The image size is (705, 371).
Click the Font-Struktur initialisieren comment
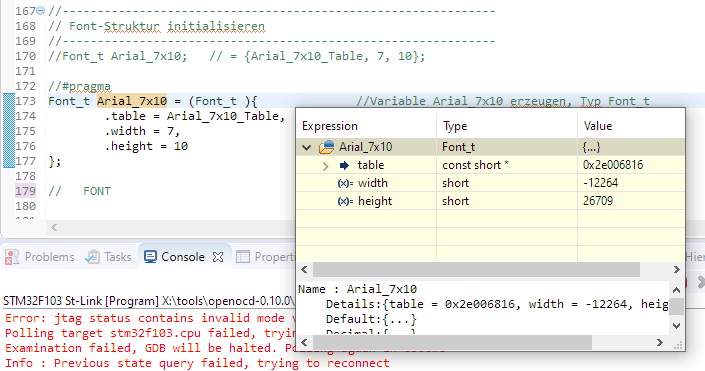click(156, 26)
